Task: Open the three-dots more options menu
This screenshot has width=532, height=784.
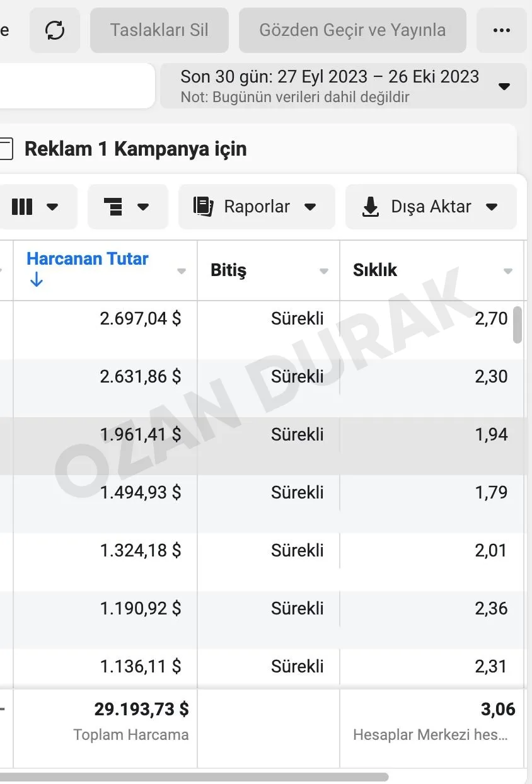Action: 501,30
